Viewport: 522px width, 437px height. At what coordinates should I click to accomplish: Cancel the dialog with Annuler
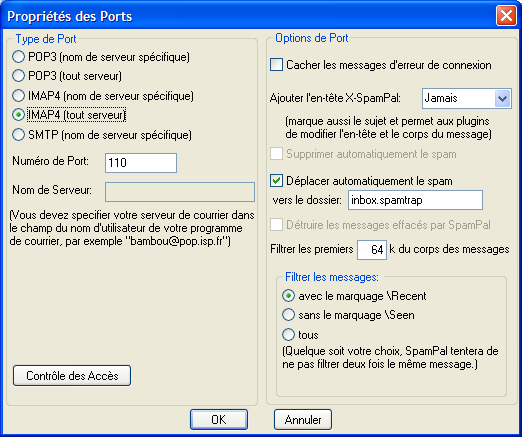click(303, 420)
